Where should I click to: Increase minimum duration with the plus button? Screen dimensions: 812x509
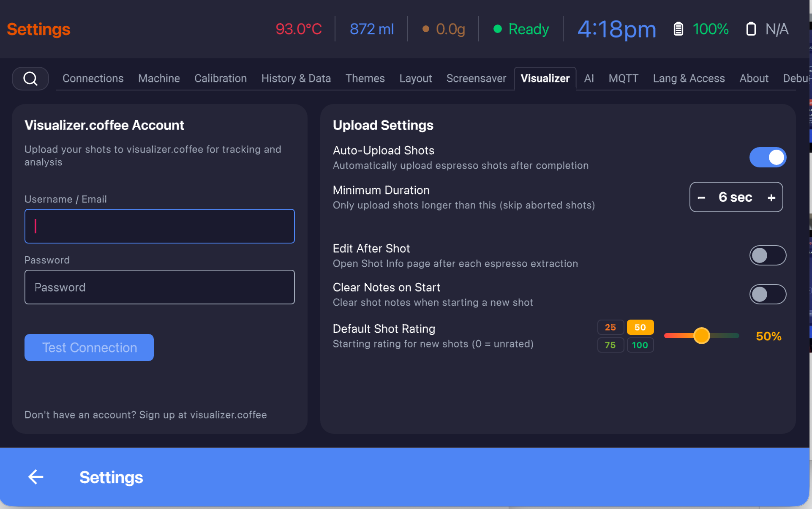click(x=771, y=197)
